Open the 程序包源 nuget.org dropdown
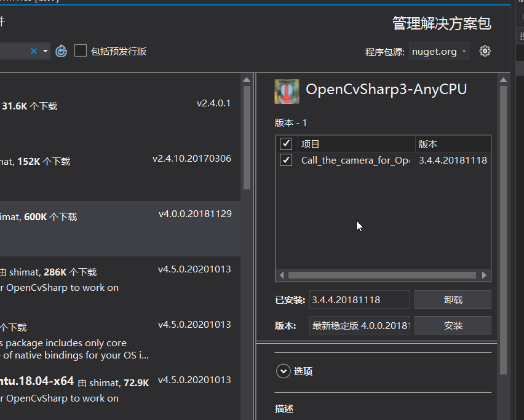Screen dimensions: 524x420 pos(439,51)
